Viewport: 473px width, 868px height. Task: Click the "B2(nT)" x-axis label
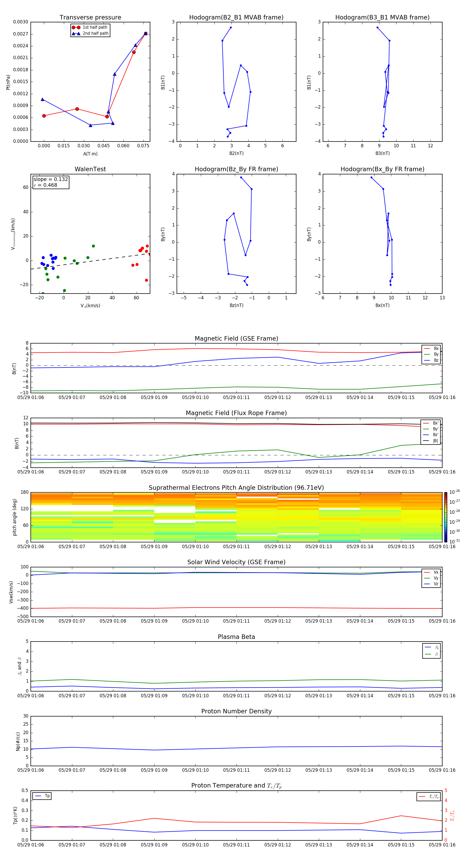click(236, 153)
